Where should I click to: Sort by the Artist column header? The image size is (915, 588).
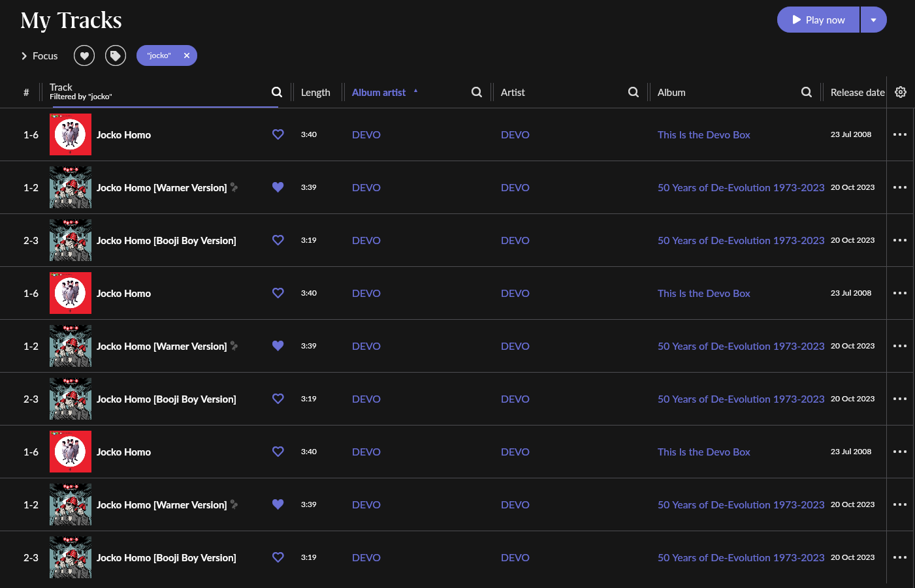pos(513,93)
